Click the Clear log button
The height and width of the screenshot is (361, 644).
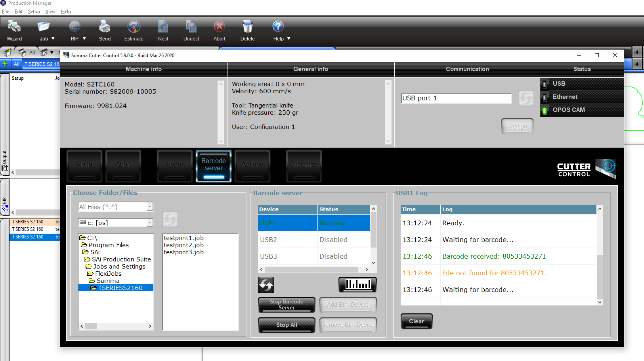pos(417,321)
